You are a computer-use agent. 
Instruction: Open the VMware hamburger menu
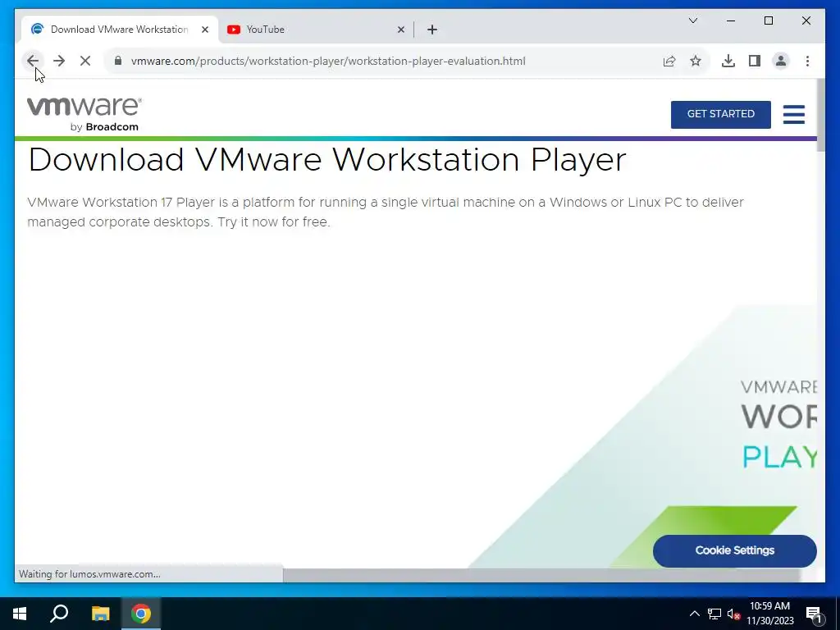(793, 114)
